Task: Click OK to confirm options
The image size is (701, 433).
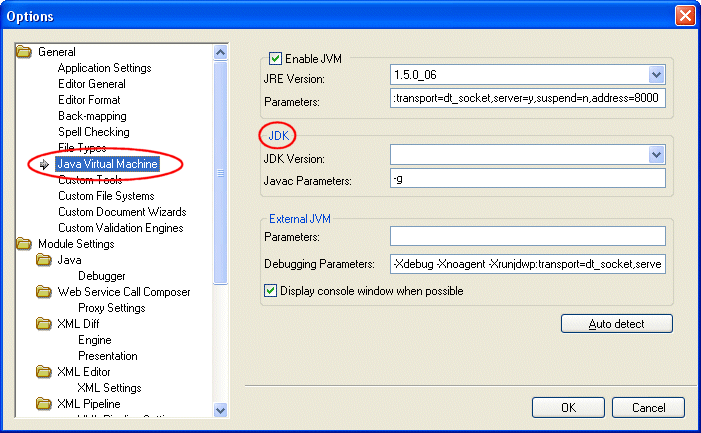Action: pos(568,408)
